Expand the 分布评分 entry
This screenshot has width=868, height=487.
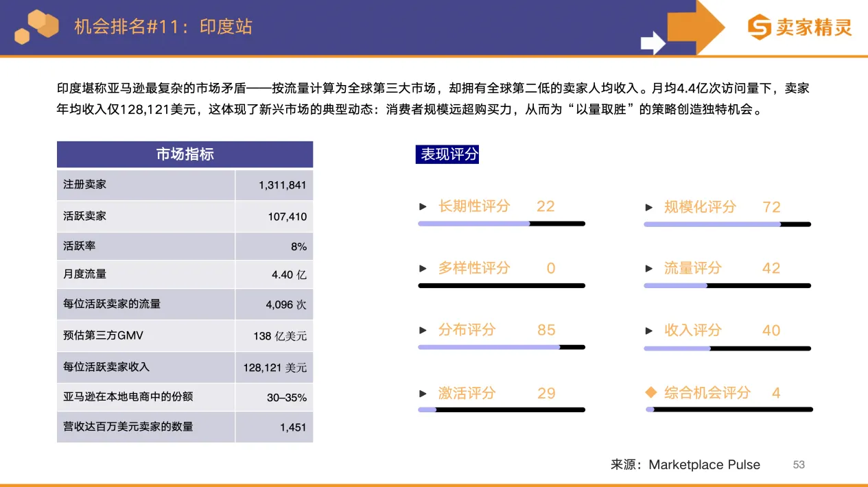coord(423,330)
